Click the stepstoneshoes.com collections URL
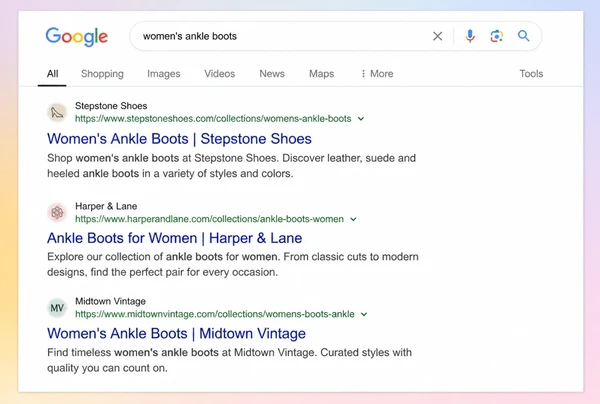Image resolution: width=600 pixels, height=404 pixels. [x=213, y=119]
